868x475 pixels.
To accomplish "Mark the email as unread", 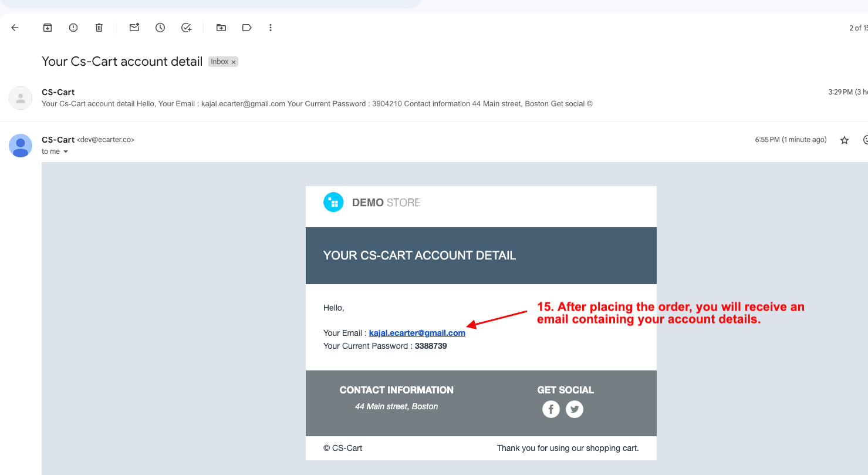I will pos(134,28).
